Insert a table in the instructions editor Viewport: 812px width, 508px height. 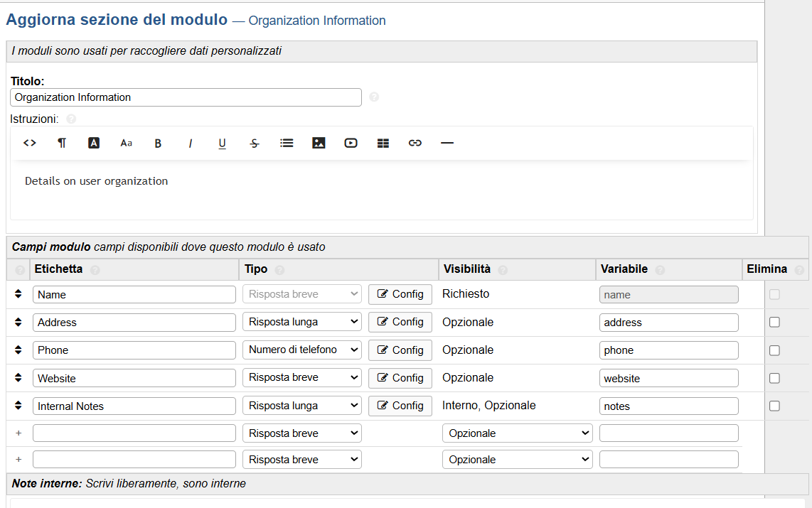pos(383,143)
